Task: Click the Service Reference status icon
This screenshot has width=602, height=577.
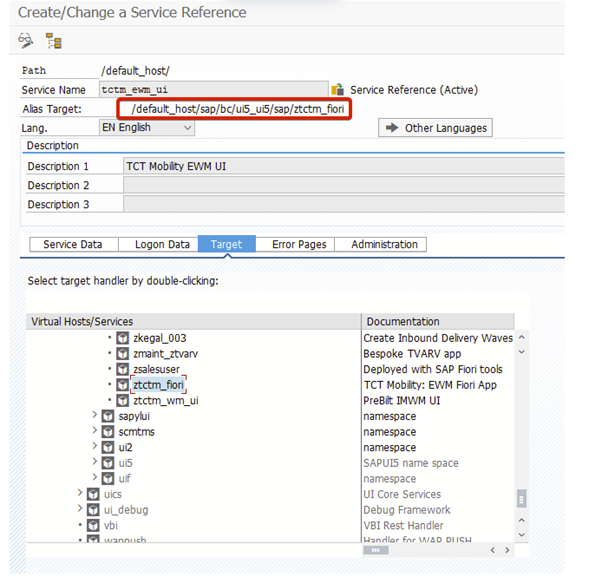Action: (337, 90)
